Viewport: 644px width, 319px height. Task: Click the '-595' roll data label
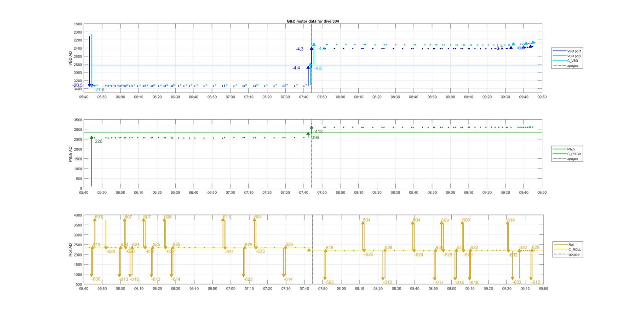[329, 283]
